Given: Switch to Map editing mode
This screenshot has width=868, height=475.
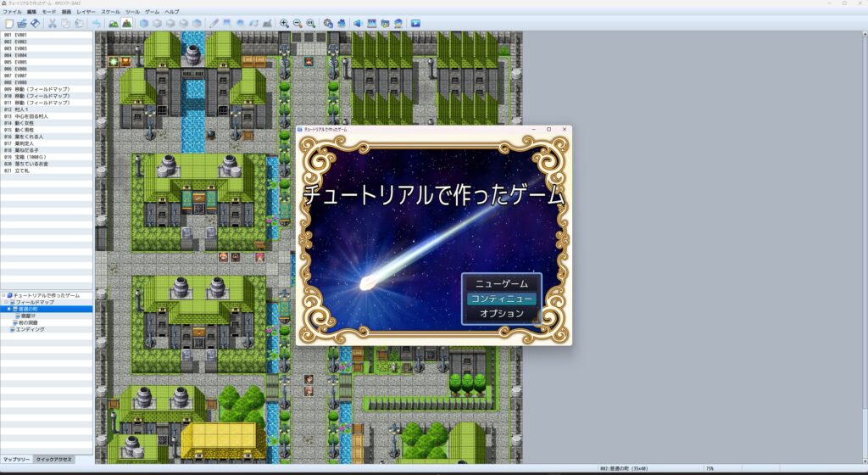Looking at the screenshot, I should coord(113,23).
